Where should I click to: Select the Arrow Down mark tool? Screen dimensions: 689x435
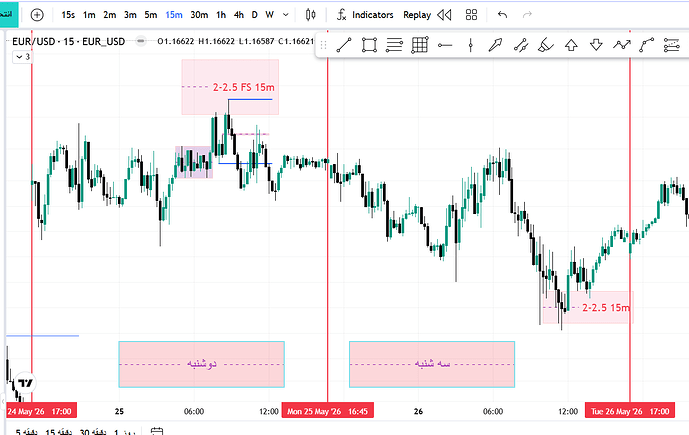[596, 45]
